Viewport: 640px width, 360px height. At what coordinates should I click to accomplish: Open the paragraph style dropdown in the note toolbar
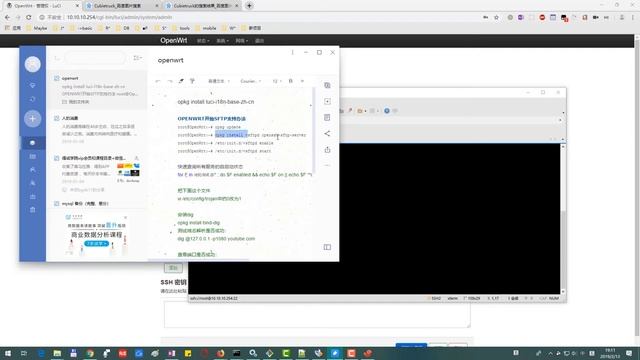[x=219, y=81]
